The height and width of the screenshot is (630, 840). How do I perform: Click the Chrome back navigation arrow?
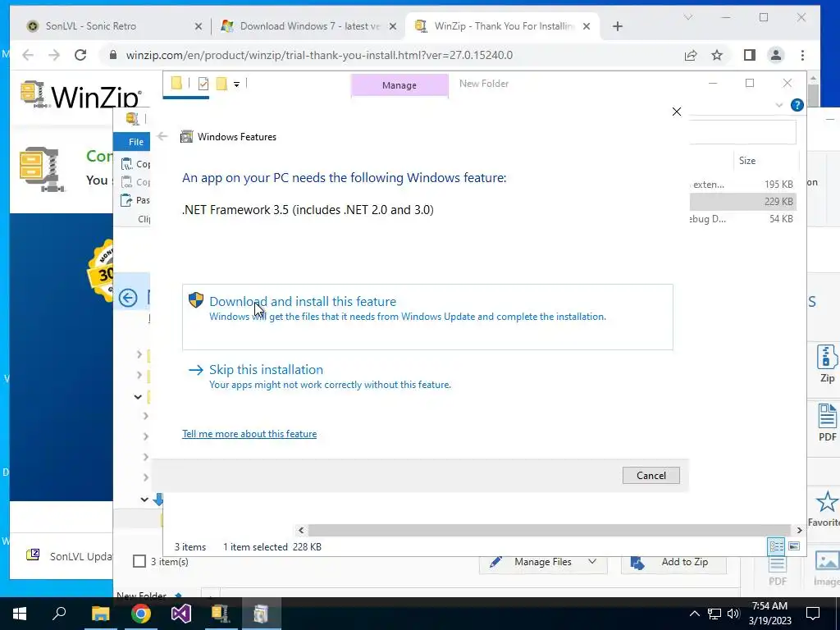28,55
